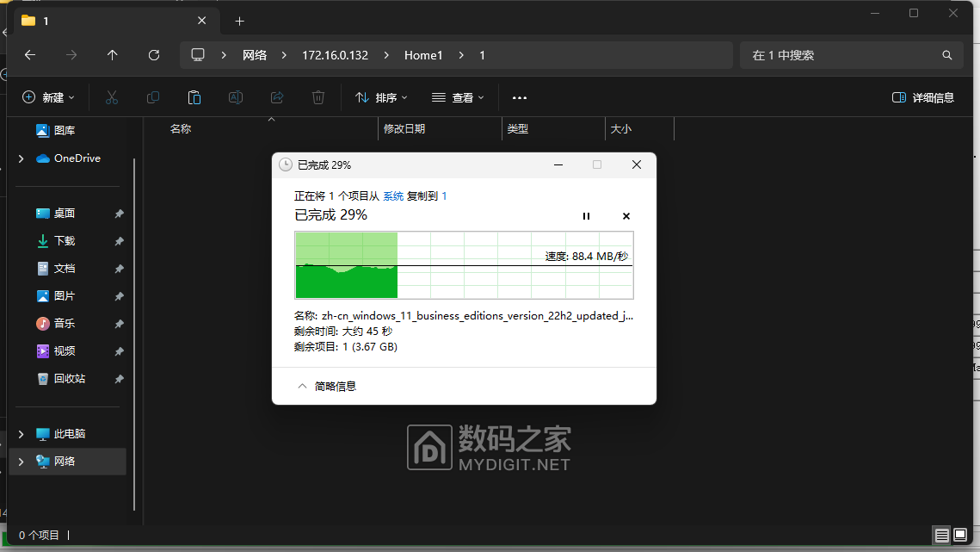Switch to large thumbnails view icon
980x552 pixels.
point(960,535)
